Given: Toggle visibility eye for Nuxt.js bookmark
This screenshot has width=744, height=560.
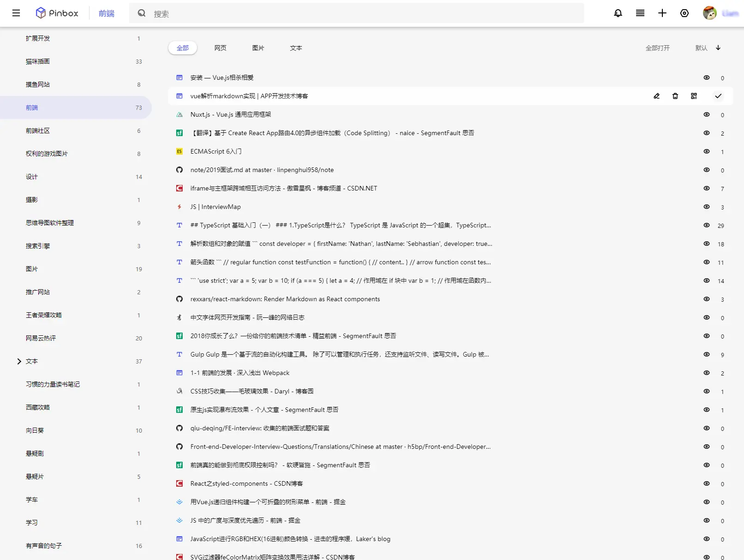Looking at the screenshot, I should [x=707, y=114].
